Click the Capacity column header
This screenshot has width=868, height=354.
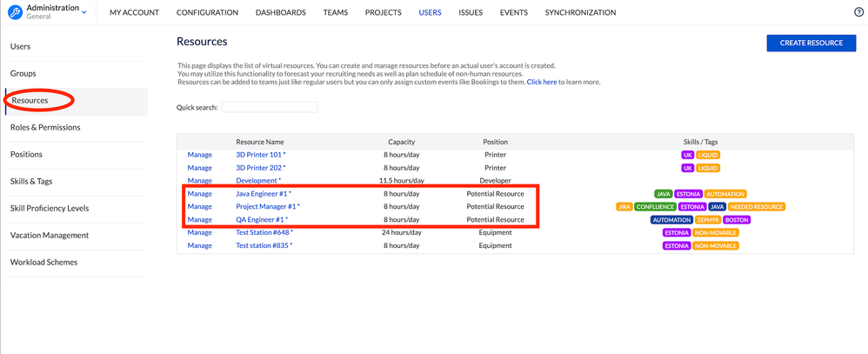pos(401,142)
